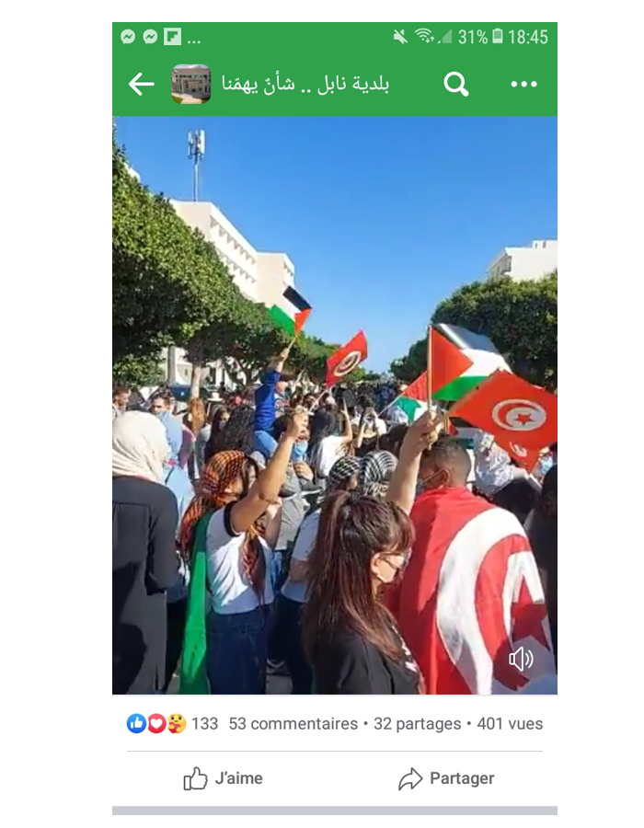View the blue like reaction icon
The image size is (644, 828).
click(136, 723)
